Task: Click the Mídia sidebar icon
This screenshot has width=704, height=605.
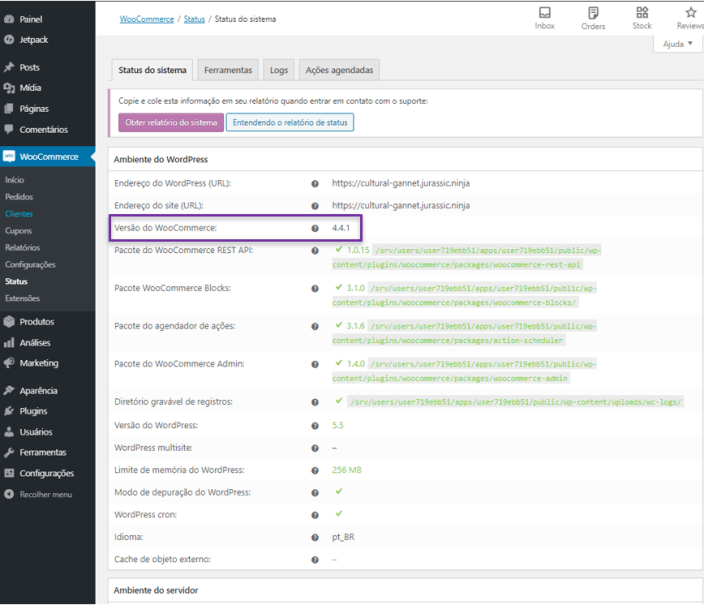Action: tap(9, 88)
